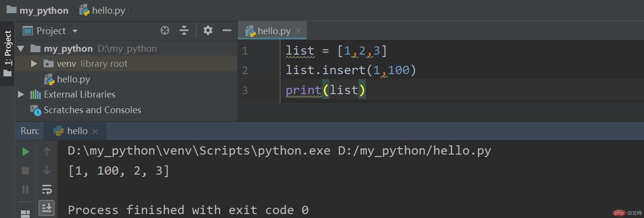This screenshot has height=218, width=644.
Task: Collapse all in Project panel
Action: (184, 31)
